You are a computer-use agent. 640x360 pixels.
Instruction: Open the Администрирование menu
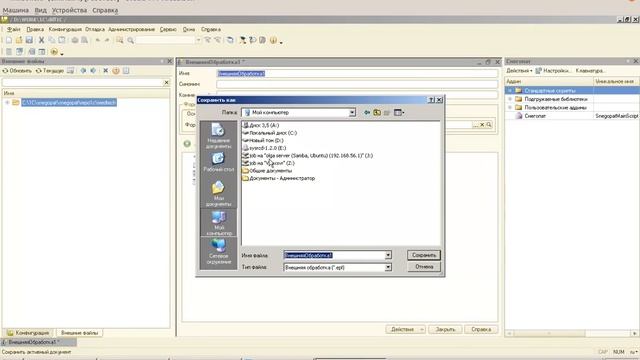131,29
